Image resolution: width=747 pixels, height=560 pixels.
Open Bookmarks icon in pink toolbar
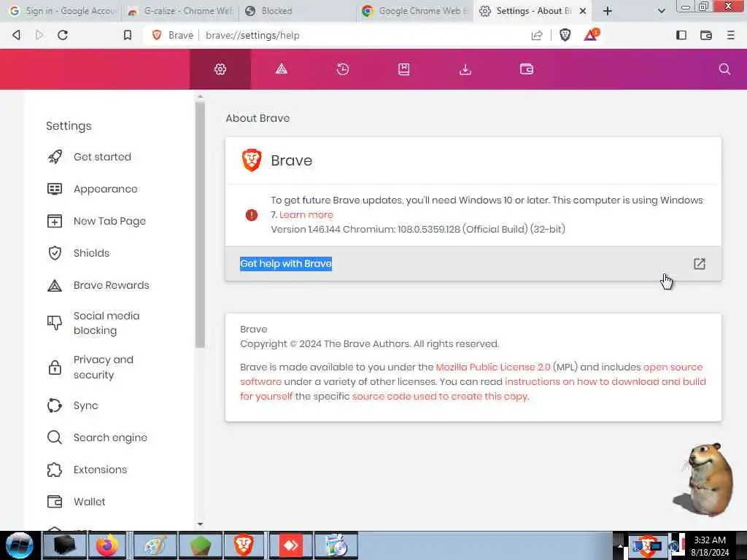tap(404, 69)
